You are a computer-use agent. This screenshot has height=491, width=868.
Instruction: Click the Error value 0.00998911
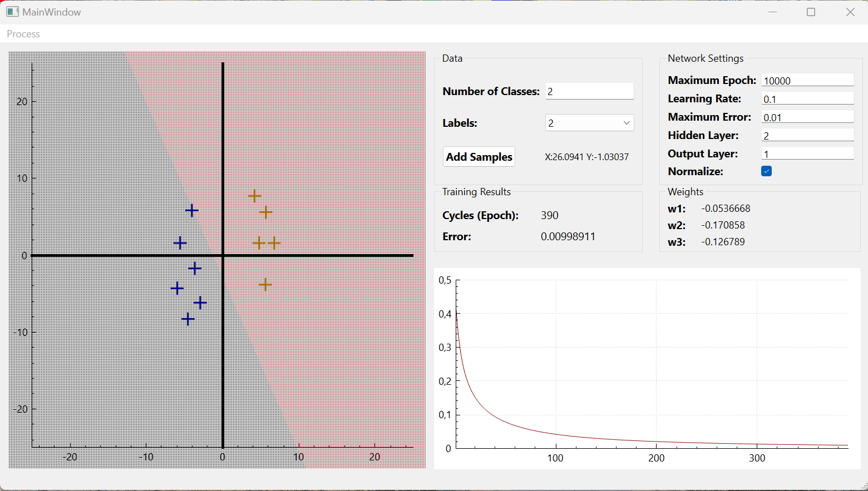pyautogui.click(x=568, y=236)
